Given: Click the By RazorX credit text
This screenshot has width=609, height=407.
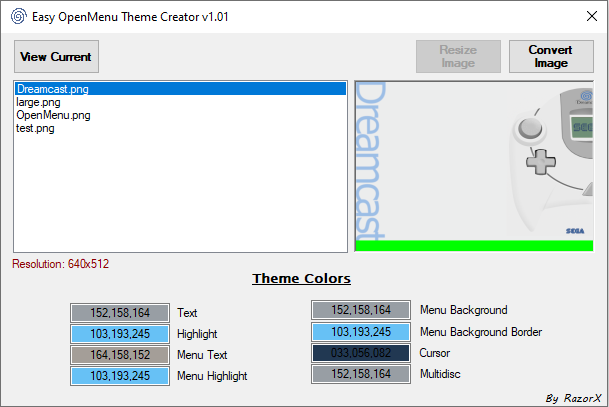Looking at the screenshot, I should coord(573,398).
